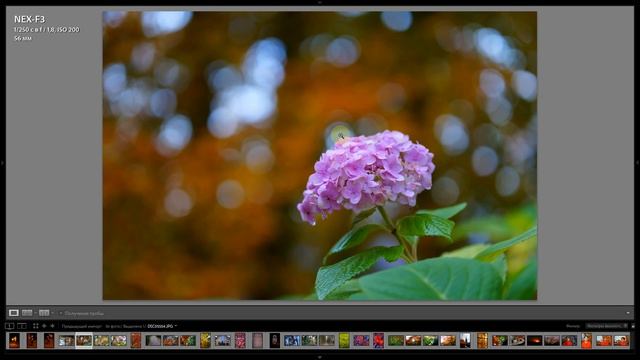Collapse the bottom filmstrip panel
Image resolution: width=640 pixels, height=360 pixels.
[x=320, y=358]
